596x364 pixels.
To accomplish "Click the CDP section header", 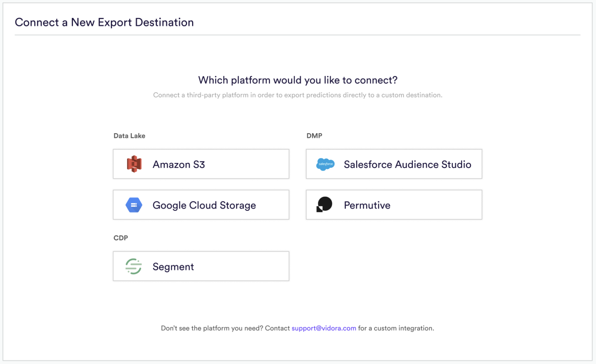I will pyautogui.click(x=121, y=237).
